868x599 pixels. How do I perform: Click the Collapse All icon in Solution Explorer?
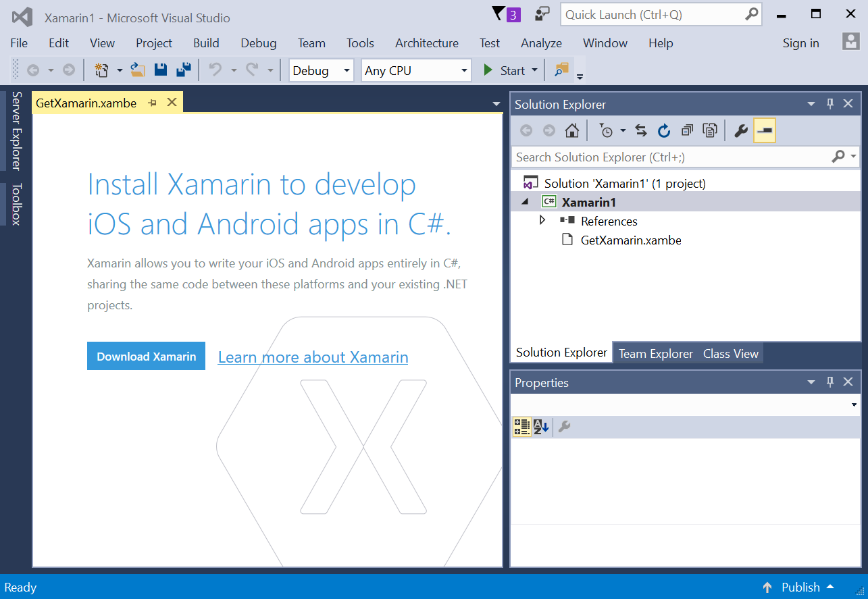(x=687, y=131)
